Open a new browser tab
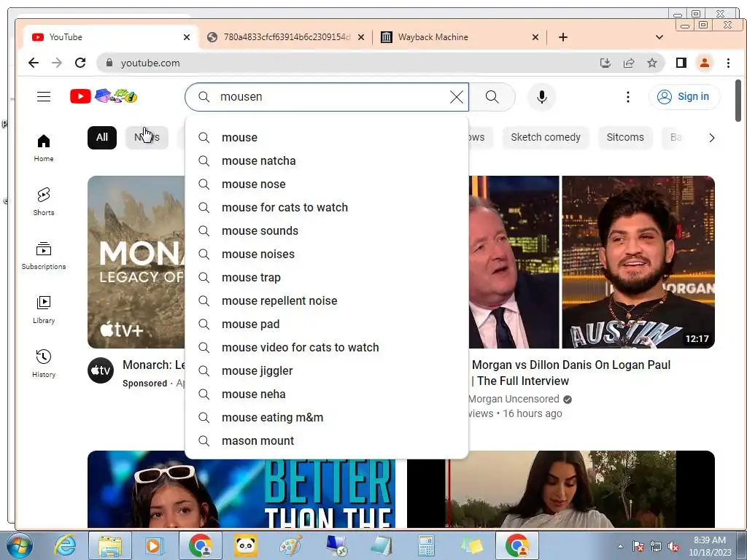 (x=563, y=37)
